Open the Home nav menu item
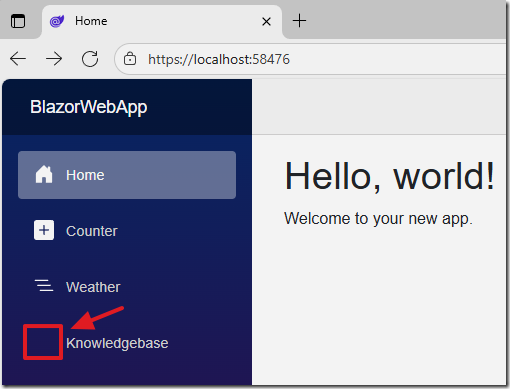Image resolution: width=510 pixels, height=389 pixels. 127,175
